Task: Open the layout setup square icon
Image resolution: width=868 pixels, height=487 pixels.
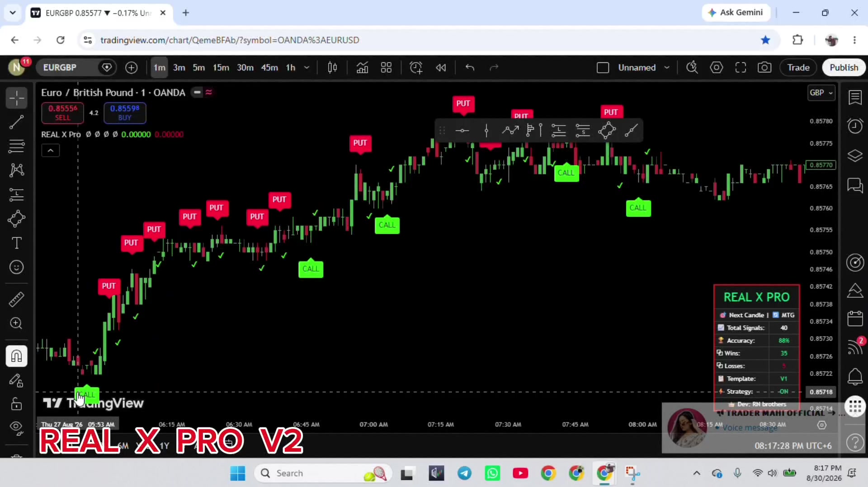Action: [x=603, y=67]
